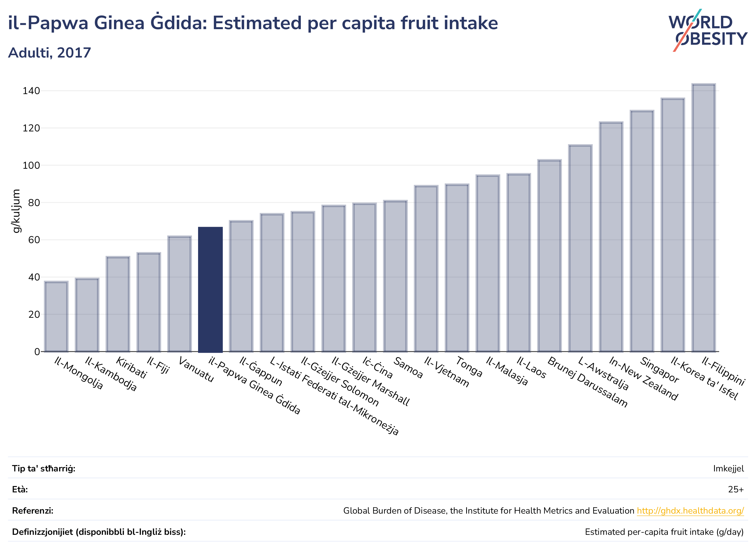
Task: Select the Tonga bar
Action: tap(457, 268)
